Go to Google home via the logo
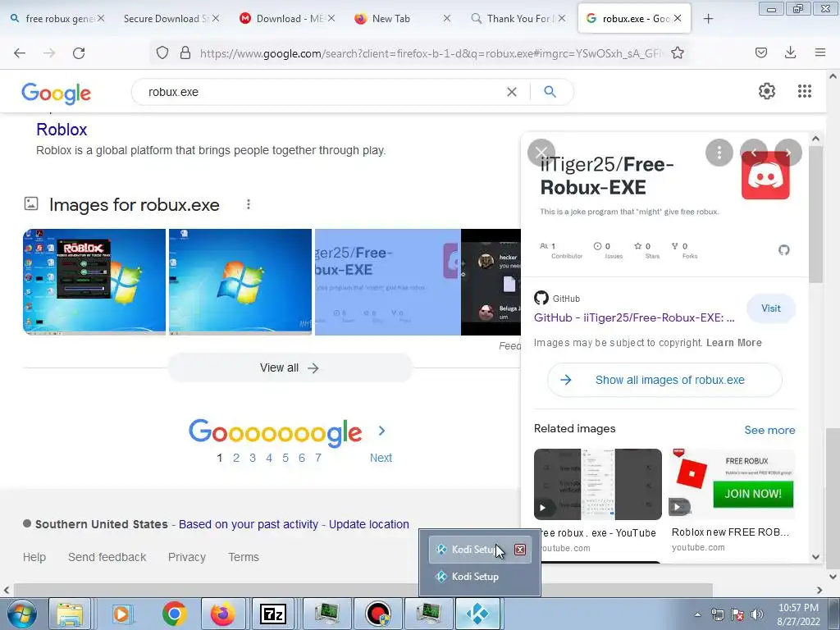The image size is (840, 630). [x=57, y=94]
